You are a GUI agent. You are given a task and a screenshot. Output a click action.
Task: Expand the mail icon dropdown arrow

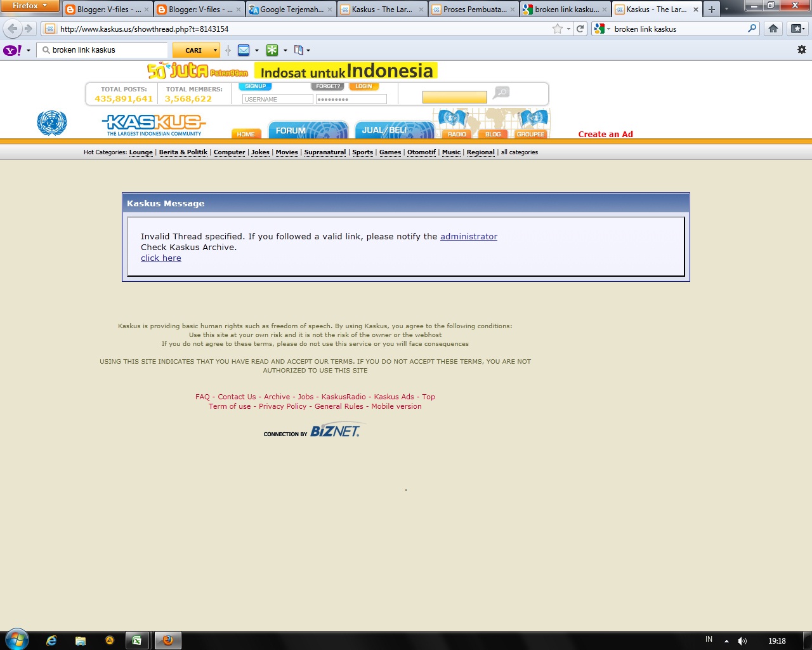tap(257, 50)
